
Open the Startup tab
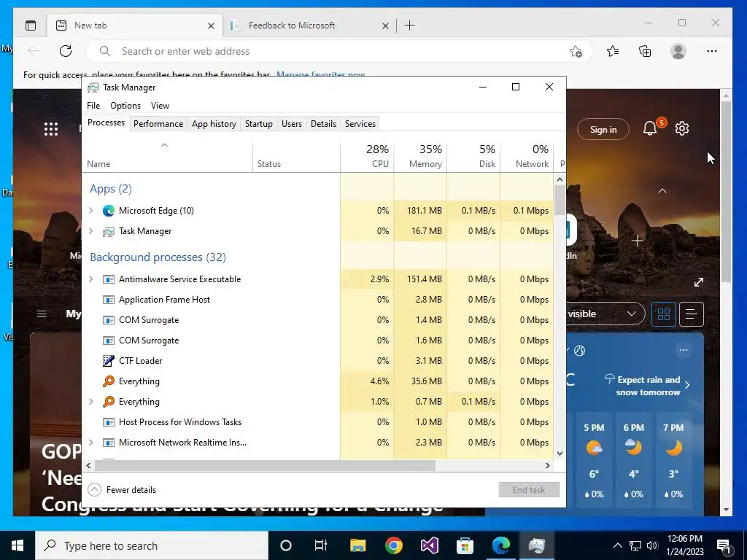259,124
